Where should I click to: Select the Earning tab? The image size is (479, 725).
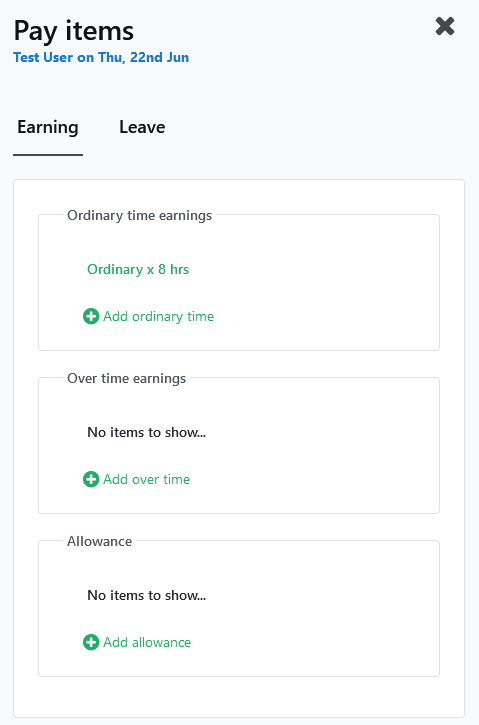[48, 127]
